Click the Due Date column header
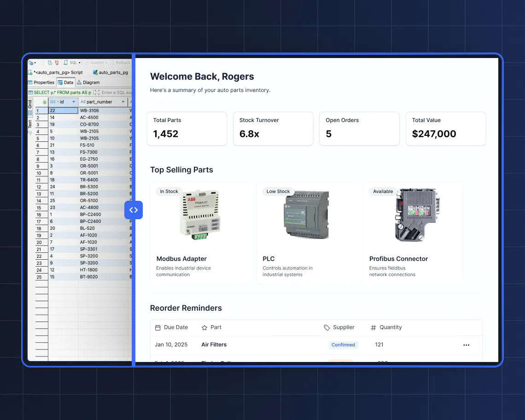Viewport: 525px width, 420px height. tap(171, 327)
